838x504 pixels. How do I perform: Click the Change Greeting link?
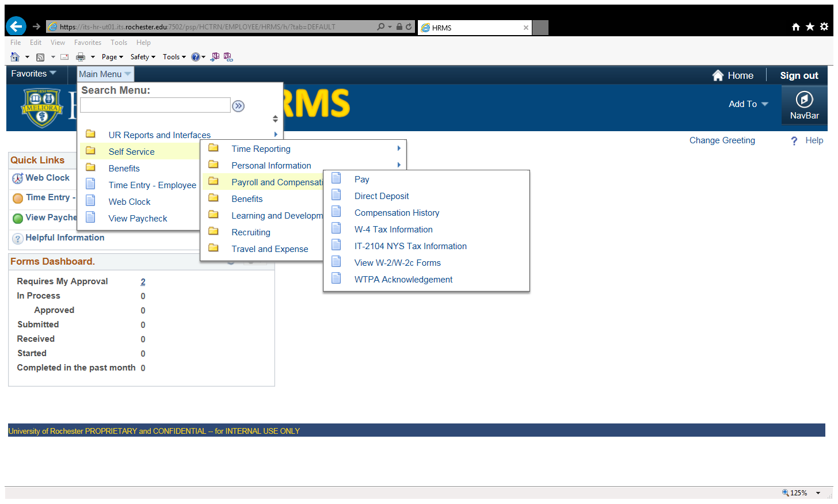(x=722, y=140)
